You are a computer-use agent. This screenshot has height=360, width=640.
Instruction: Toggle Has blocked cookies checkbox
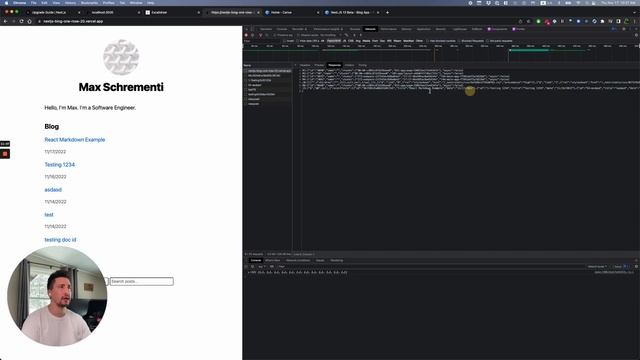[428, 41]
